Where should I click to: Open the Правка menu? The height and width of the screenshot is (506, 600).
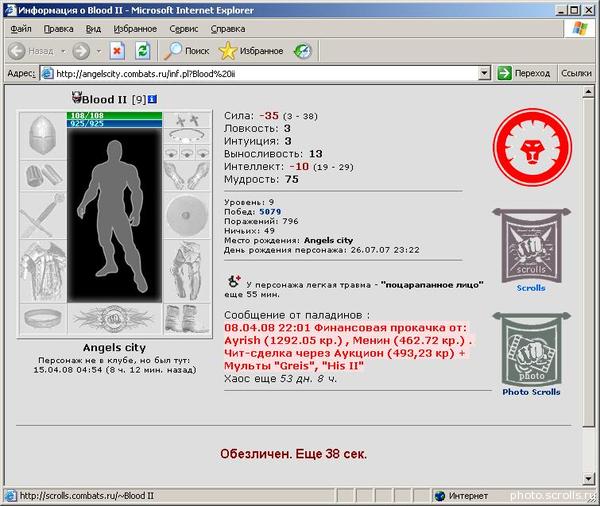(59, 29)
